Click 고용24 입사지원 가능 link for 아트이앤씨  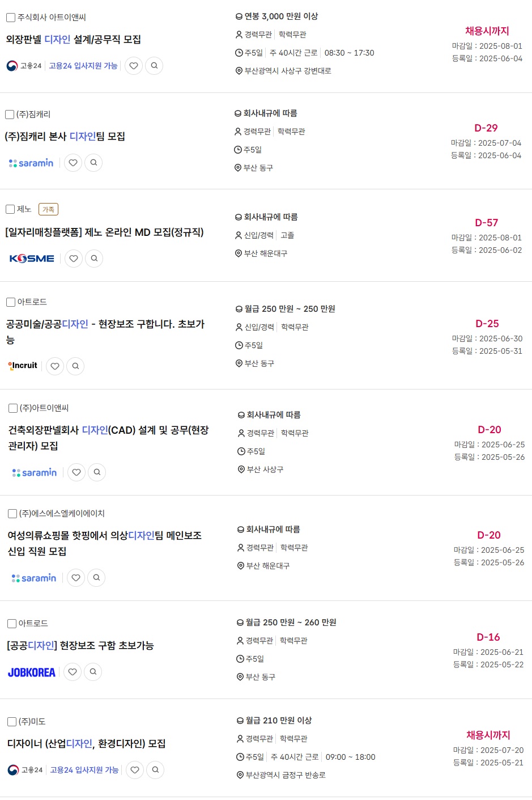pos(83,66)
